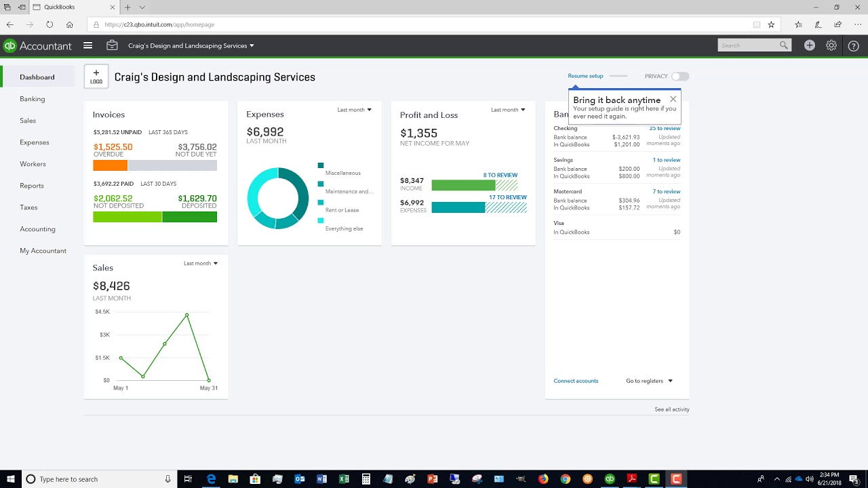Open the Help question mark
Image resolution: width=868 pixels, height=488 pixels.
point(854,45)
